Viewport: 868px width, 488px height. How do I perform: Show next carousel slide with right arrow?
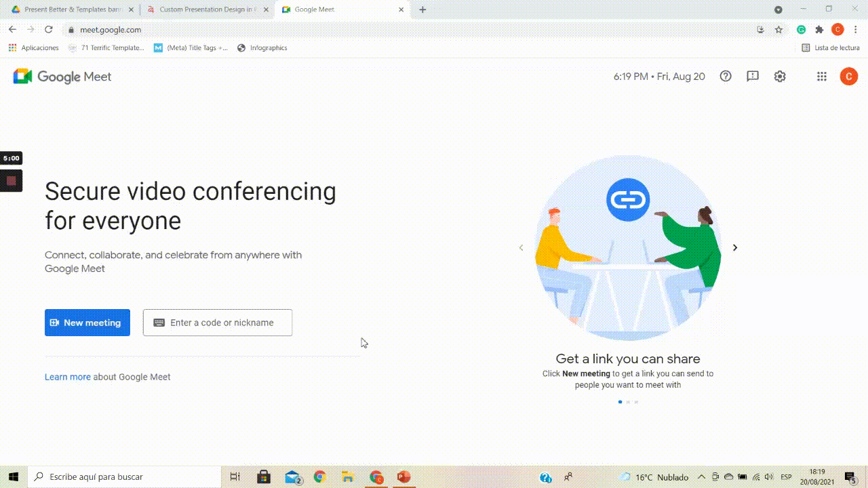pyautogui.click(x=735, y=247)
